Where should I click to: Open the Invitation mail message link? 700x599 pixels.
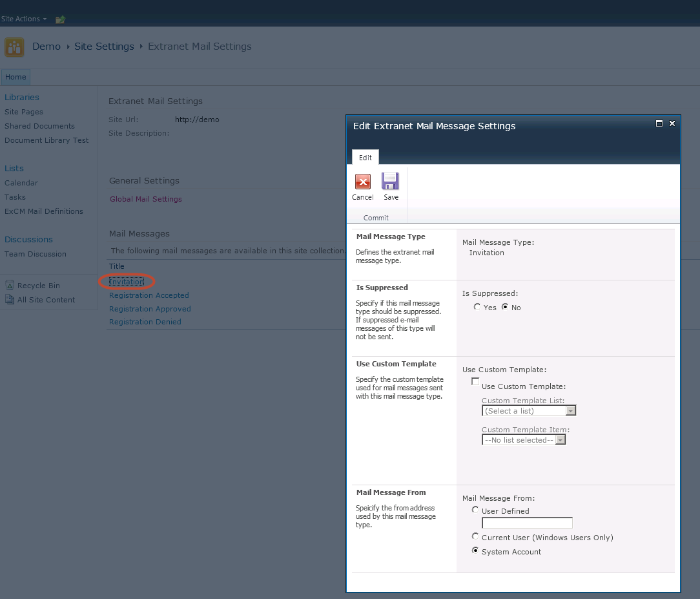click(x=127, y=282)
